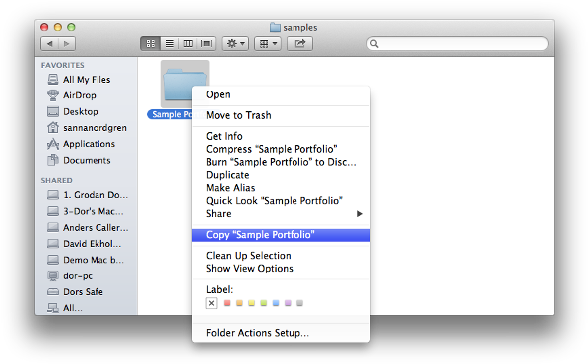
Task: Click the magnifier icon in search field
Action: coord(374,44)
